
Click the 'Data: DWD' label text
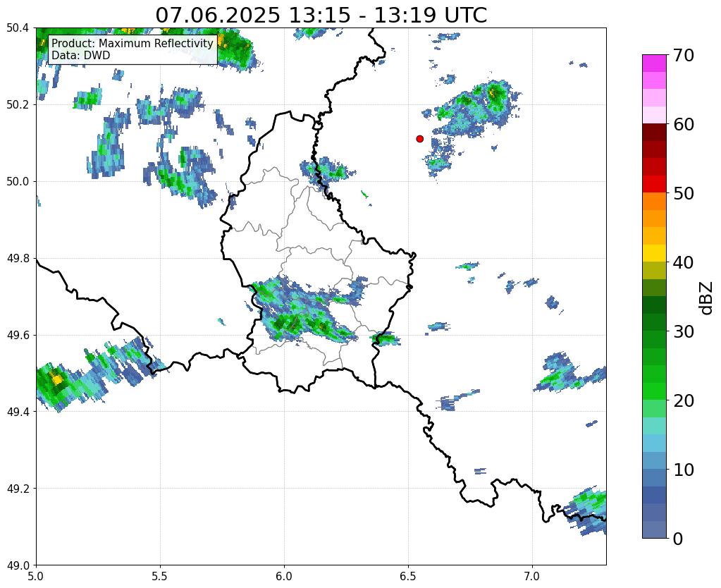[81, 55]
